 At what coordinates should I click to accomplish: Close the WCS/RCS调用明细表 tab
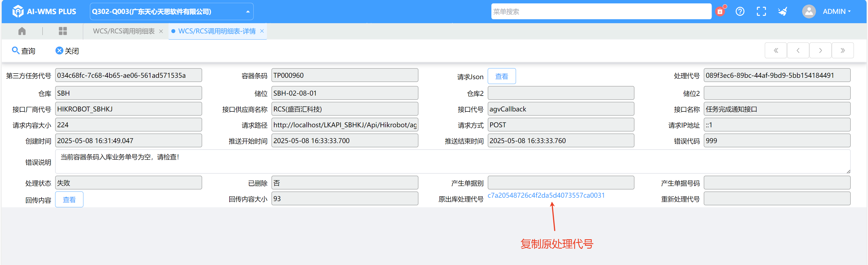coord(161,31)
